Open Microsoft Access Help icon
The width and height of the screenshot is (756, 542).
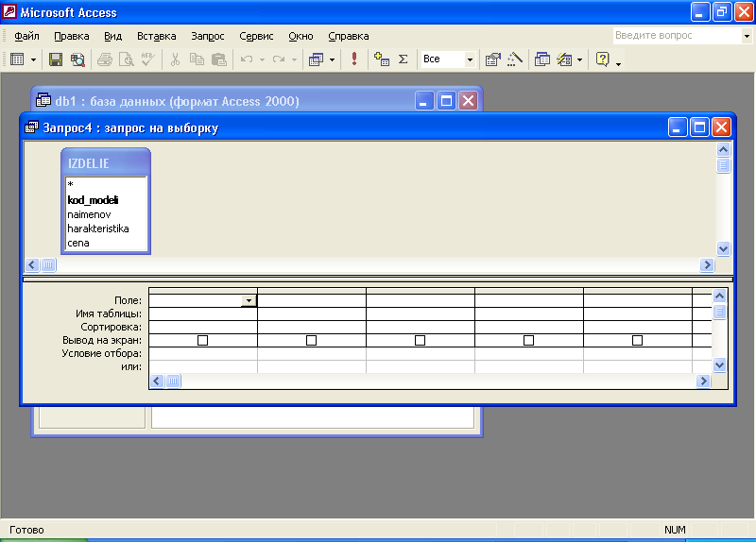[x=602, y=59]
